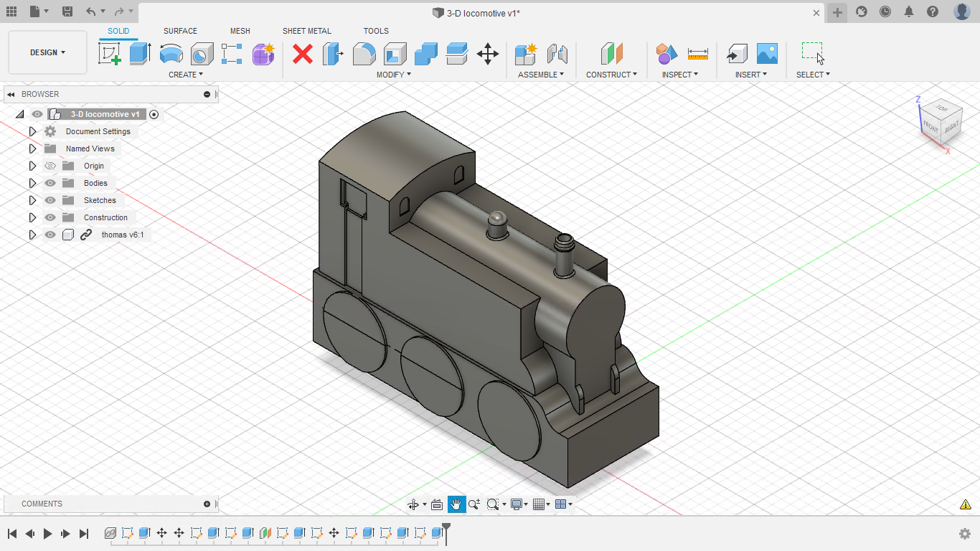Image resolution: width=980 pixels, height=551 pixels.
Task: Click the New Component icon
Action: 526,54
